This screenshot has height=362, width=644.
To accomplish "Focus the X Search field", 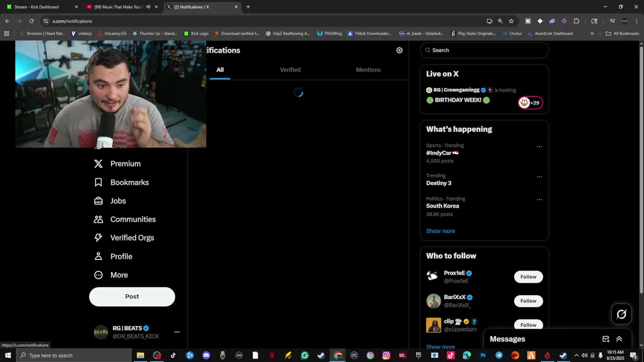I will tap(485, 50).
